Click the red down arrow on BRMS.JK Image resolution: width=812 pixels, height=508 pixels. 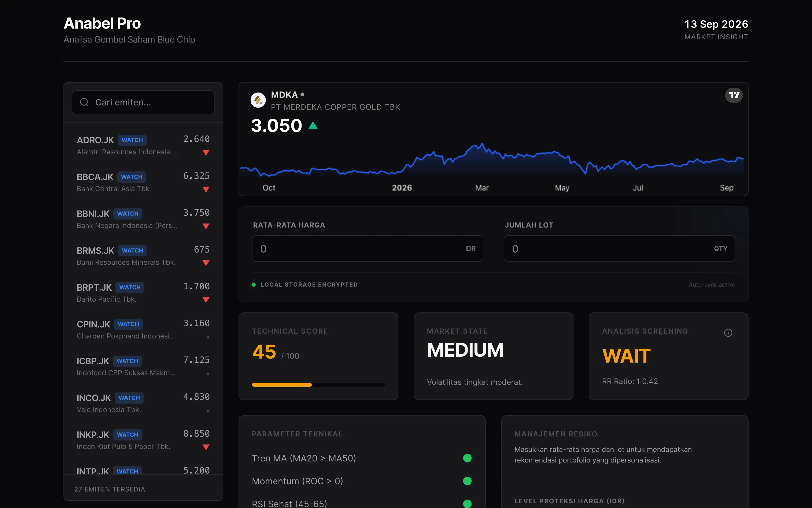pos(206,263)
